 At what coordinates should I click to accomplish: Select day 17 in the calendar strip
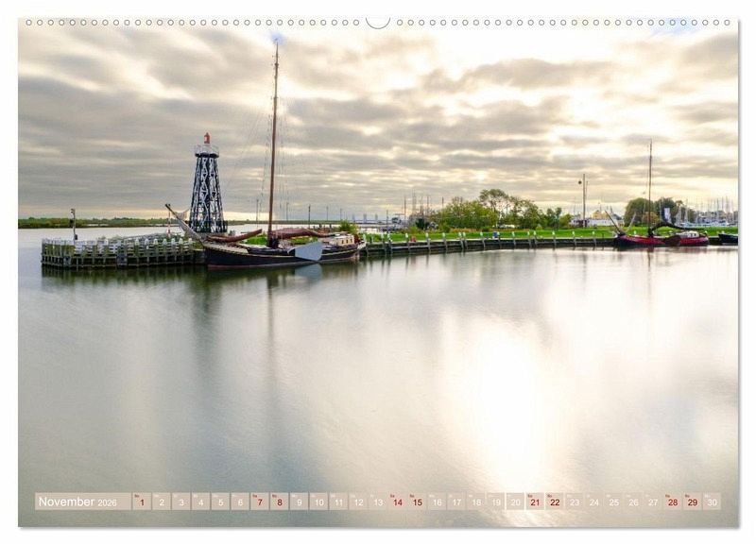coord(456,502)
